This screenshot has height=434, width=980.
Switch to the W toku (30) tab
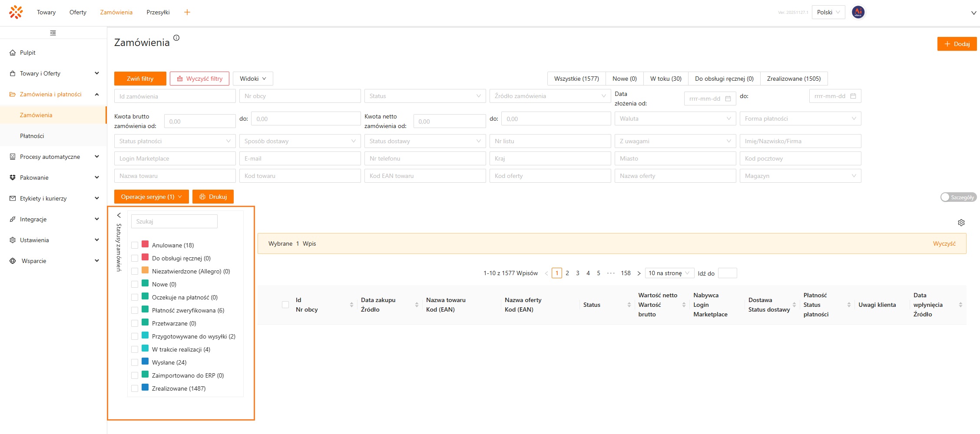[665, 79]
